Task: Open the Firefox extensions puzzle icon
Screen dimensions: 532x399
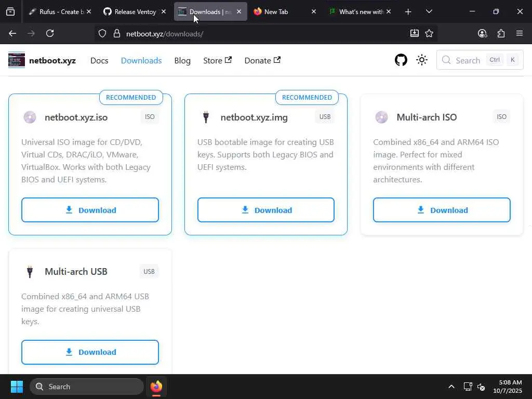Action: 501,33
